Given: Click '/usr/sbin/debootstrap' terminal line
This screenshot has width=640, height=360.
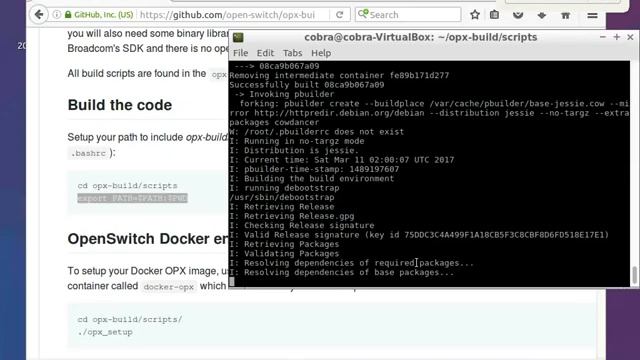Looking at the screenshot, I should [x=282, y=198].
